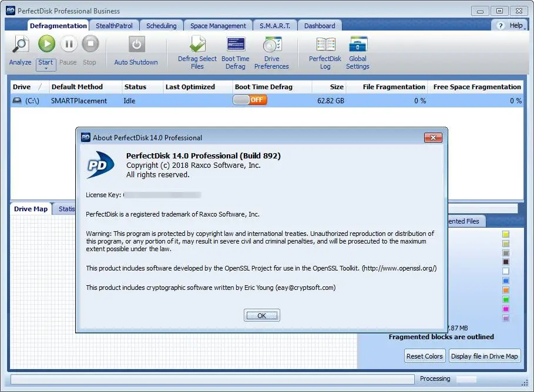Click the Boot Time Defrag icon
This screenshot has width=534, height=392.
(x=236, y=44)
